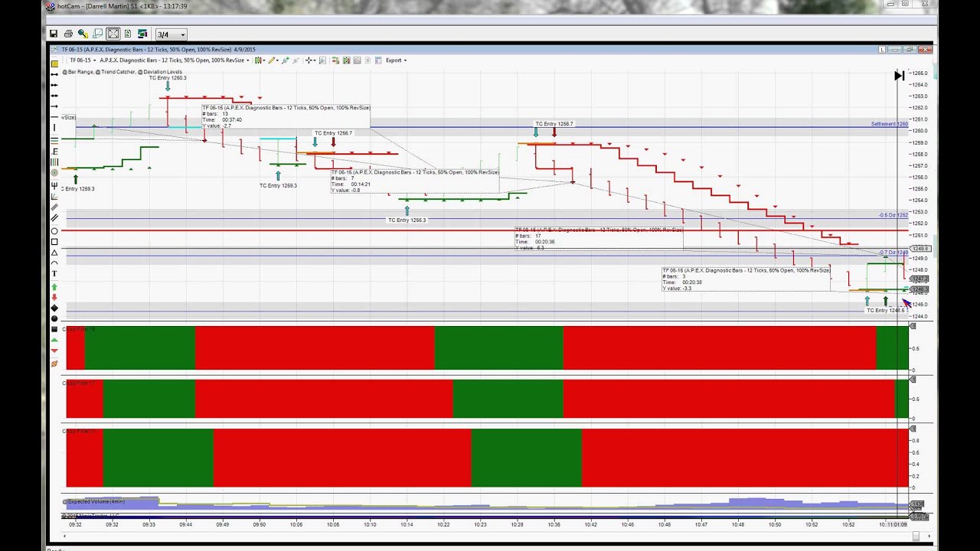The height and width of the screenshot is (551, 980).
Task: Select the arrow line drawing tool
Action: coord(54,105)
